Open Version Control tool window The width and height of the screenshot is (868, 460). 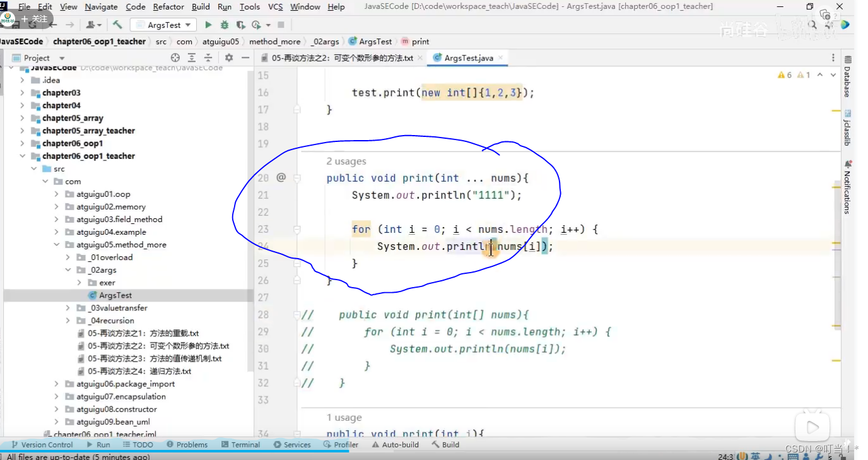42,444
